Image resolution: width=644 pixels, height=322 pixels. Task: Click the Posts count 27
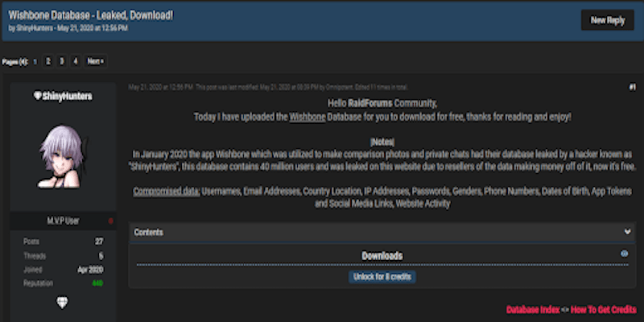(99, 242)
